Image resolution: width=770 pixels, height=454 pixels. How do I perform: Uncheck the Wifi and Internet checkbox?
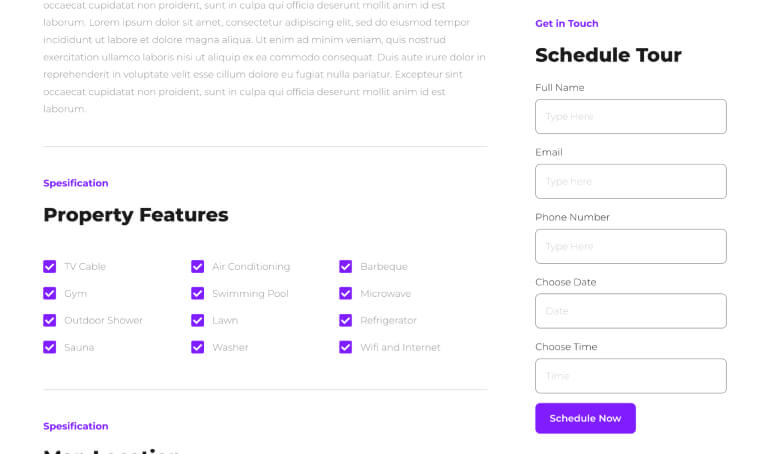pos(345,348)
